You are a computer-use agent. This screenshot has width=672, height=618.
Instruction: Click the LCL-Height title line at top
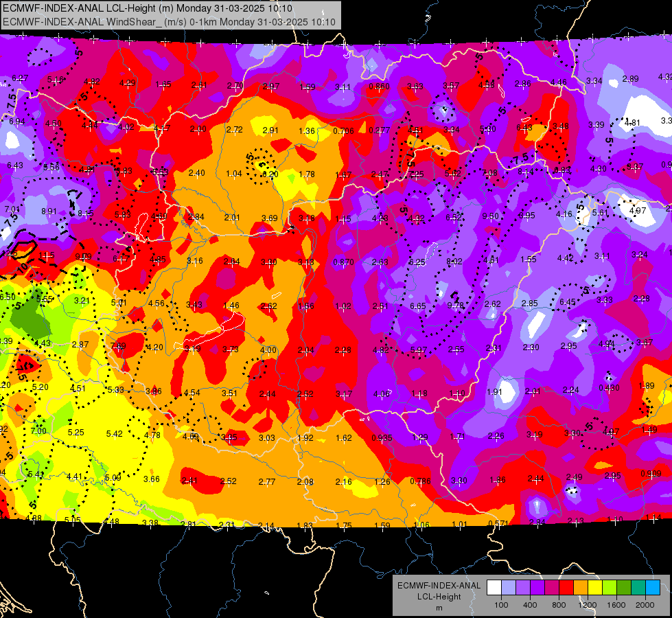(x=148, y=8)
